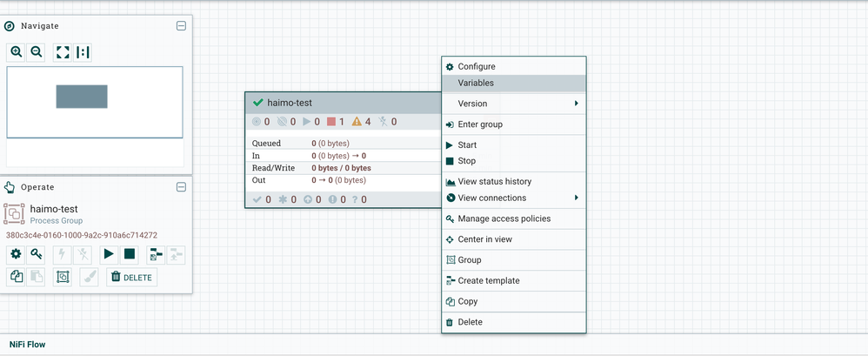Click the DELETE button in Operate panel
The width and height of the screenshot is (868, 356).
click(x=131, y=277)
